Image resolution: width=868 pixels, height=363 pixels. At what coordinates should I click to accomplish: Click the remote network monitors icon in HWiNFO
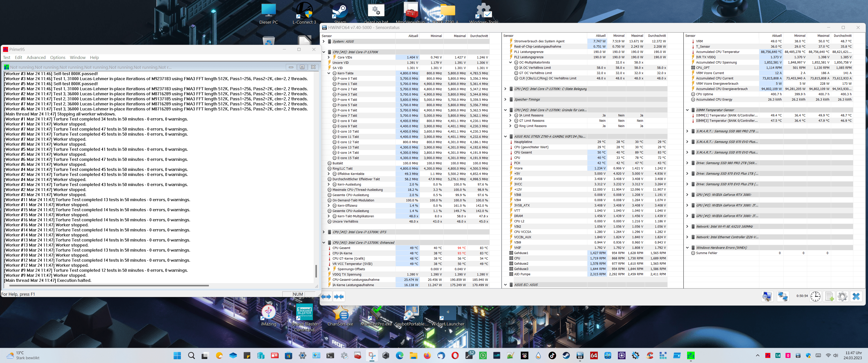[x=782, y=296]
